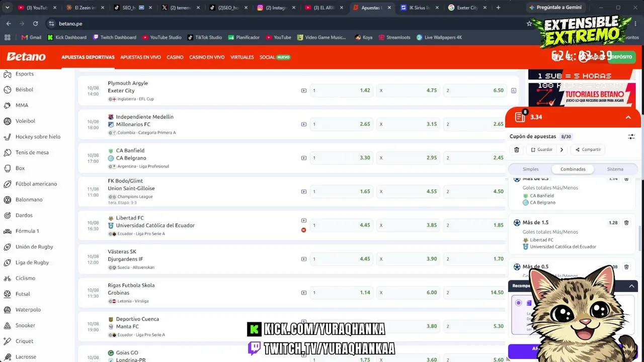Bet on Plymouth Argyle win at 1.42
Image resolution: width=644 pixels, height=362 pixels.
click(342, 90)
